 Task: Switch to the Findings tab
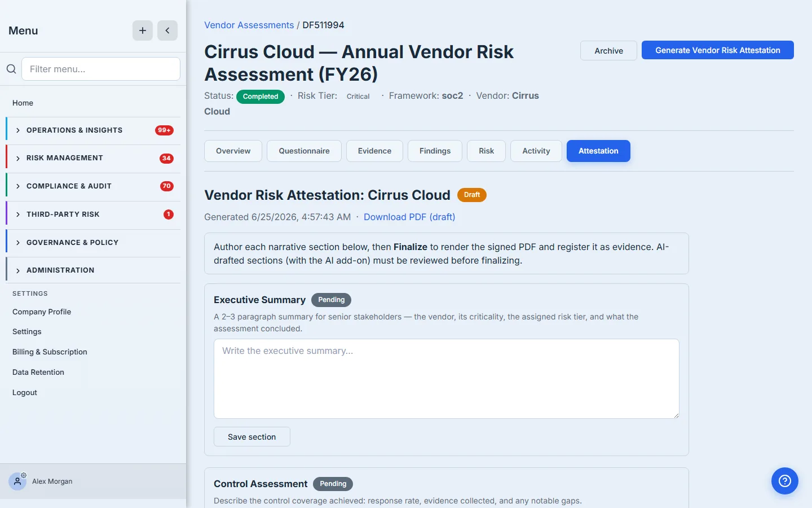[435, 151]
